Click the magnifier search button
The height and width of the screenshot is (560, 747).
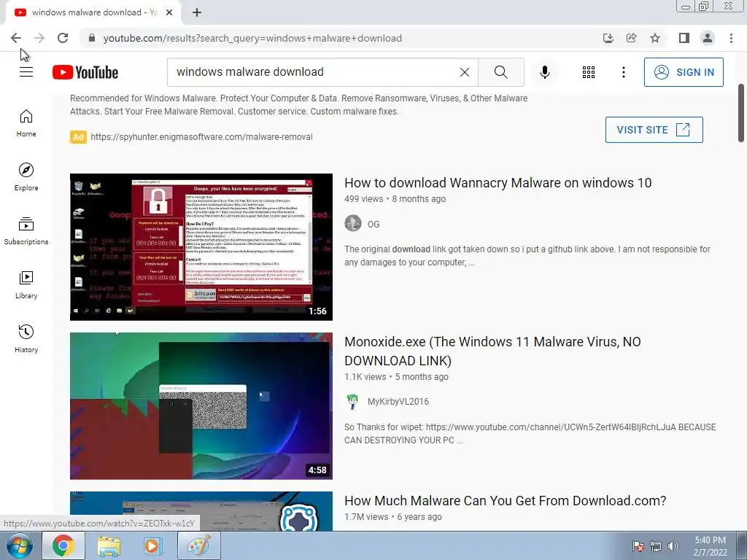point(500,72)
